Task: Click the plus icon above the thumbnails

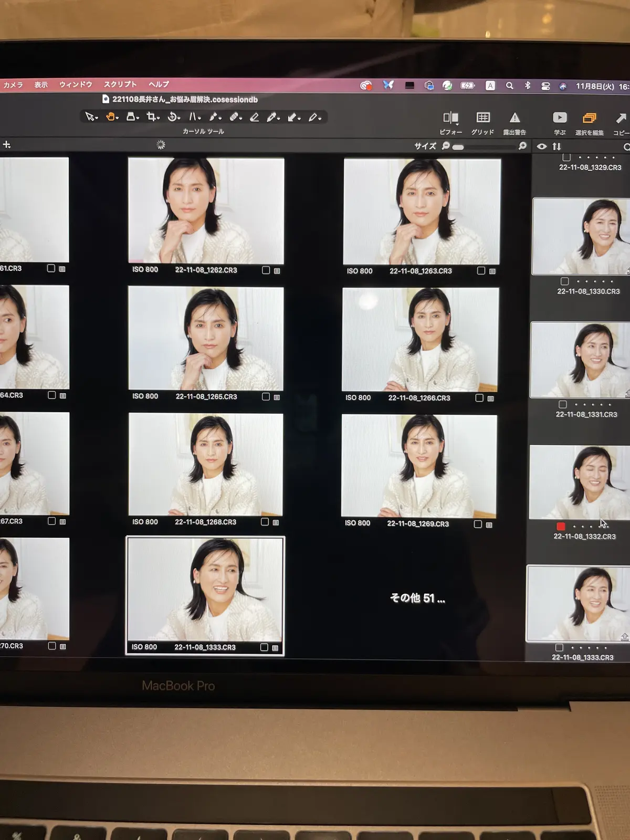Action: pos(6,144)
